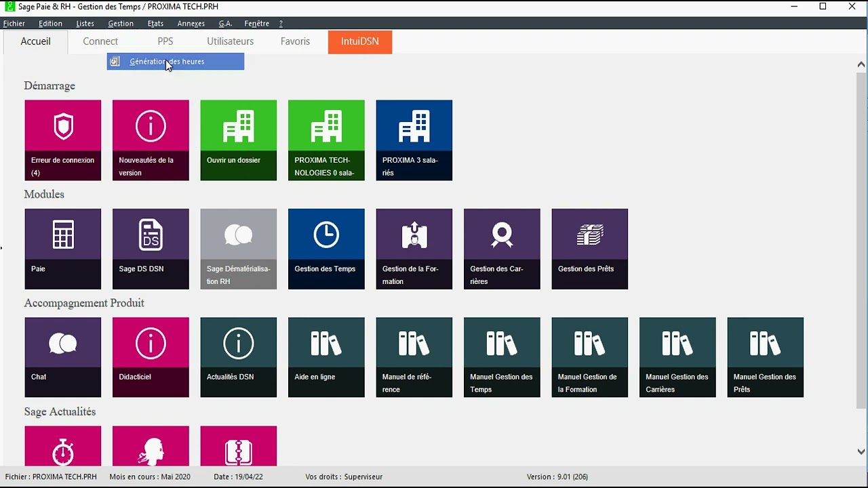Start the Chat support tile

(62, 357)
